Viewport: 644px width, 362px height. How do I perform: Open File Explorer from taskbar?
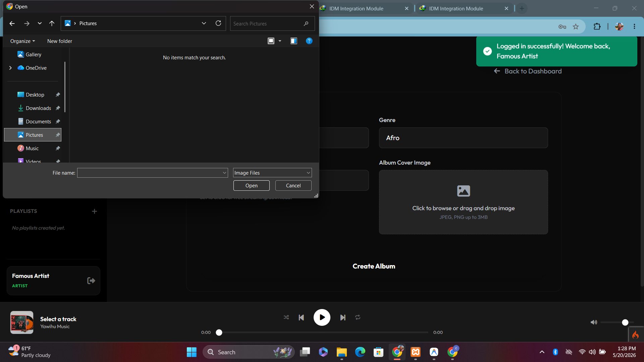point(341,352)
